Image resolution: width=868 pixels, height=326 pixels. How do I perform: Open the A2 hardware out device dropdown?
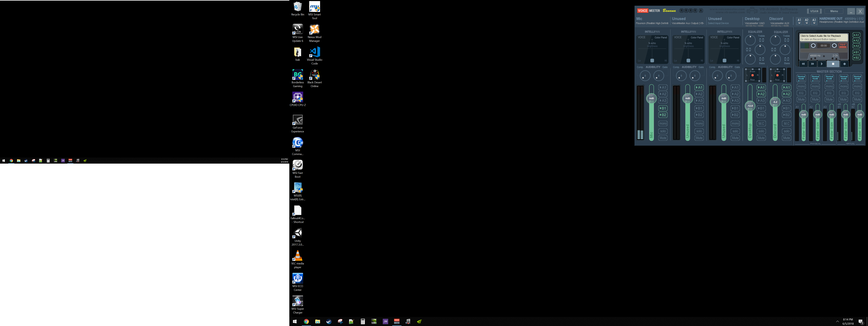tap(807, 21)
